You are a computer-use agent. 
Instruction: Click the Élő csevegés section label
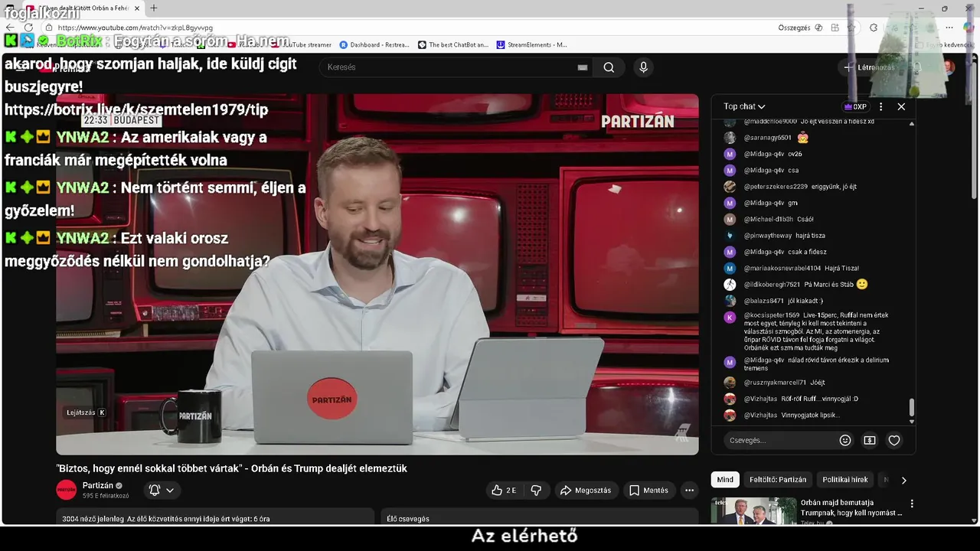[x=408, y=519]
